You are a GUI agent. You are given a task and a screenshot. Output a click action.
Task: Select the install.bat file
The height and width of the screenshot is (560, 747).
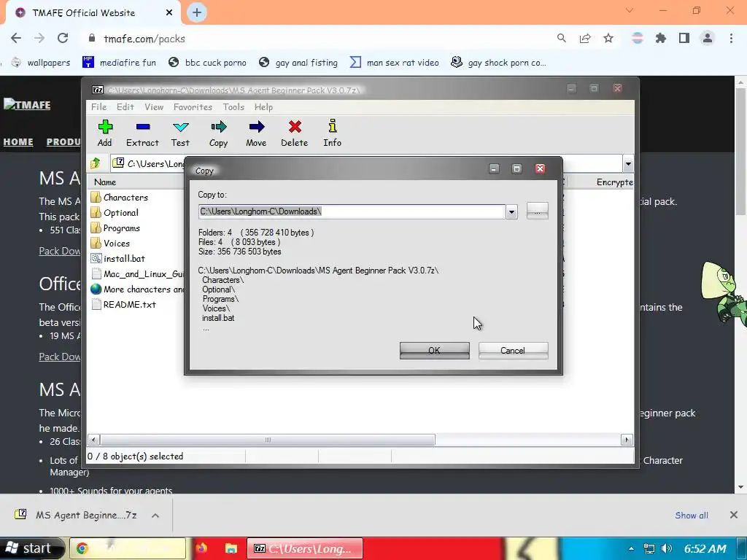click(x=118, y=258)
